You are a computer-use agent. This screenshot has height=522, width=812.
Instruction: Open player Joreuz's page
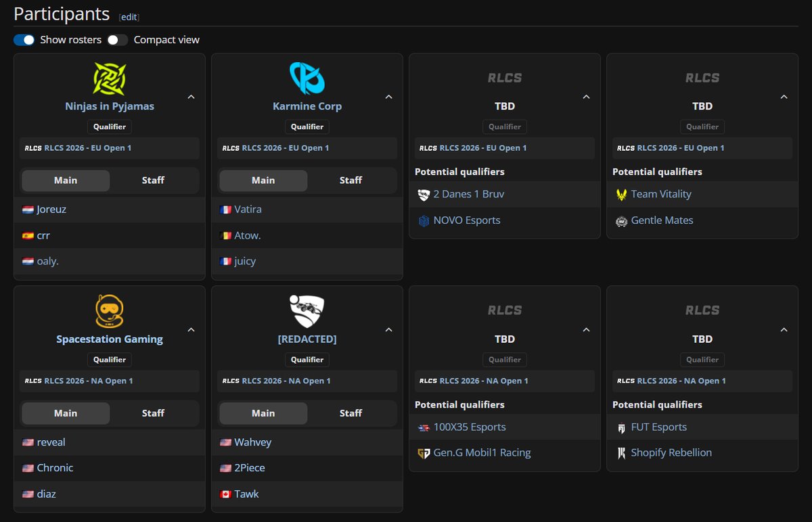coord(51,210)
